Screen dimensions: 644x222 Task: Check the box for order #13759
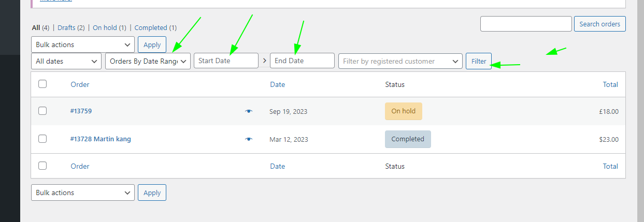click(42, 111)
